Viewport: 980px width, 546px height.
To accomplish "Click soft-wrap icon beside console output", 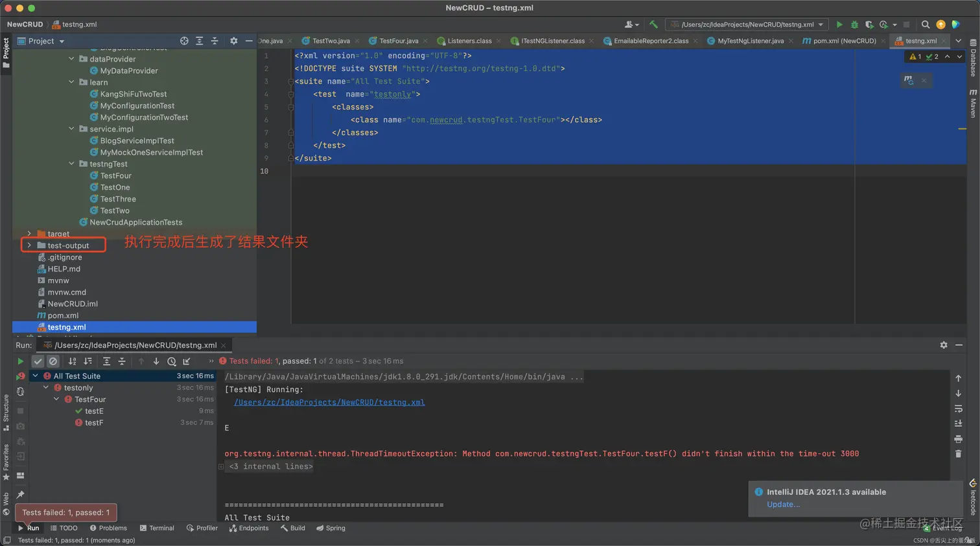I will pyautogui.click(x=958, y=409).
